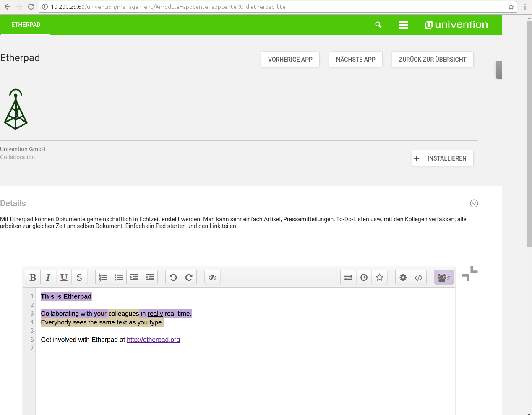Go to NÄCHSTE APP
This screenshot has height=415, width=532.
click(355, 59)
